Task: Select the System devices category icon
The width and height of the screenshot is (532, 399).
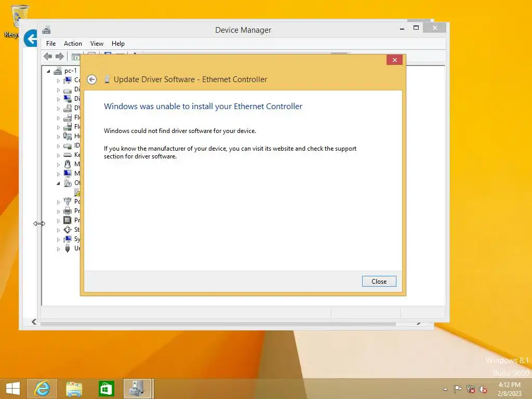Action: click(x=68, y=239)
